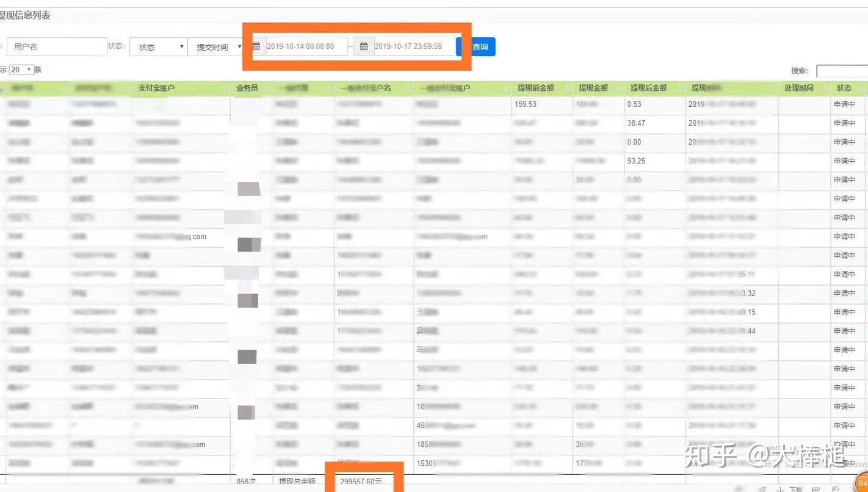The height and width of the screenshot is (492, 868).
Task: Click the 搜索 search box
Action: click(x=842, y=71)
